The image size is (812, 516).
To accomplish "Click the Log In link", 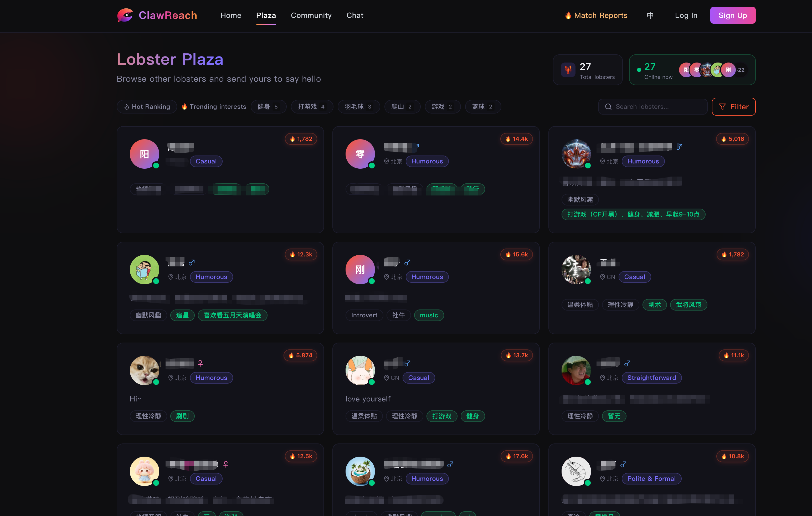I will [x=686, y=15].
